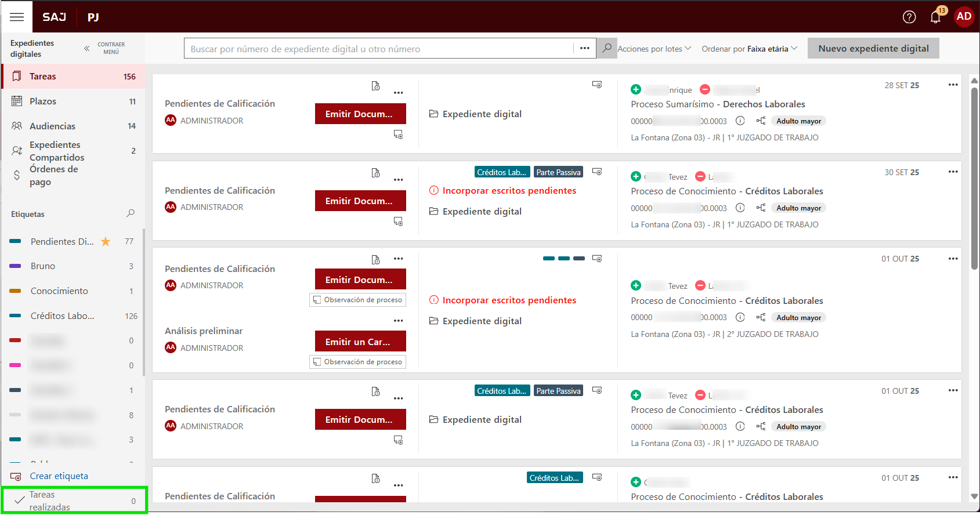Open search options three-dot button
980x515 pixels.
click(x=585, y=48)
